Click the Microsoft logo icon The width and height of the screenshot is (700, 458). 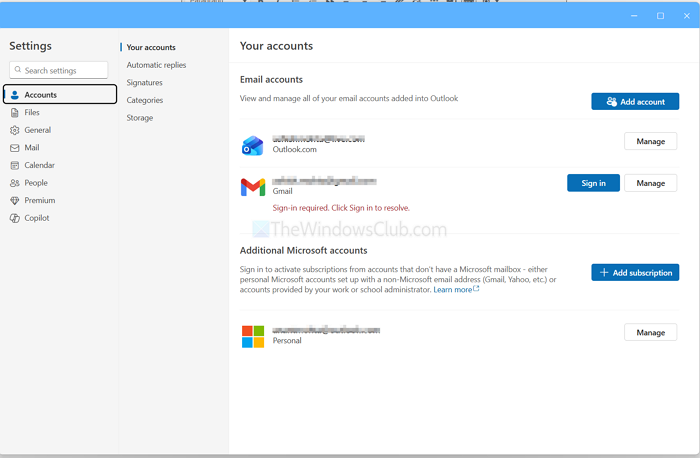click(253, 337)
